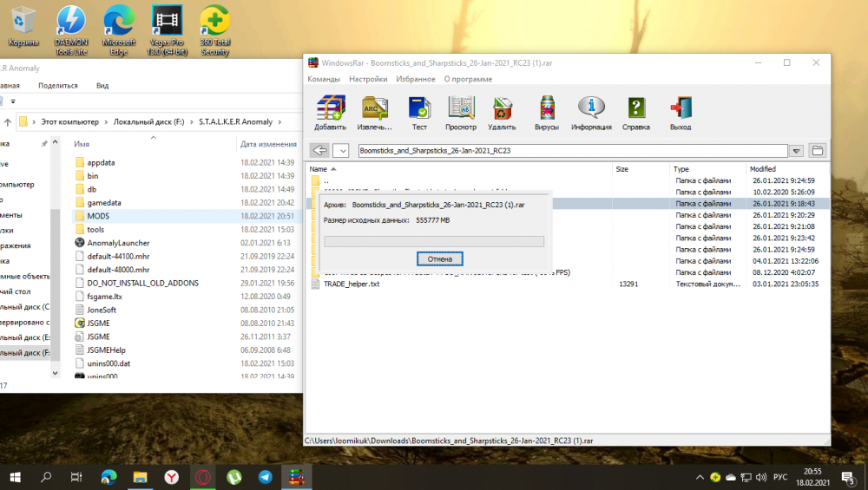The image size is (868, 490).
Task: Open the Команды menu
Action: (x=323, y=79)
